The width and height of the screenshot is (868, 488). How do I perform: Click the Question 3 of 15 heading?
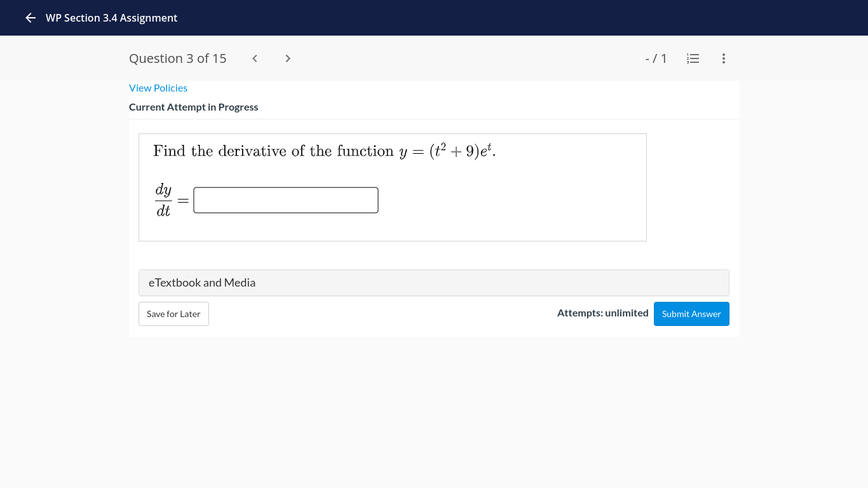(177, 58)
